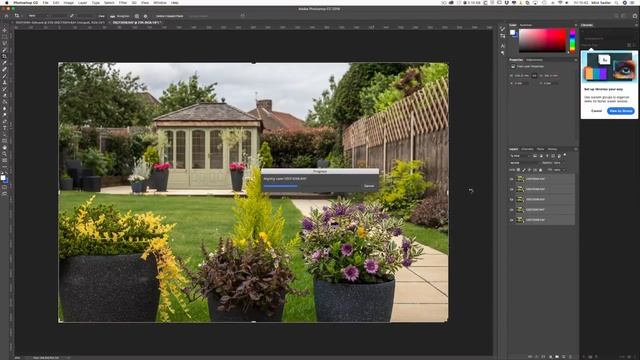Open the Character panel icon in side strip
This screenshot has height=360, width=640.
(x=502, y=46)
